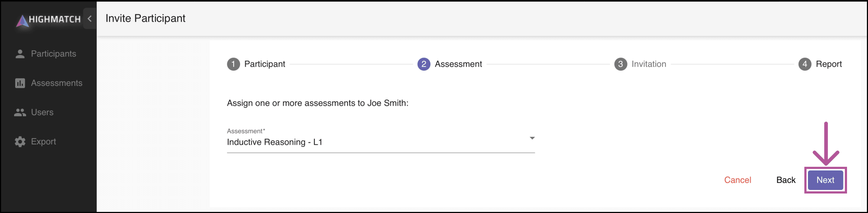
Task: Click the step 2 circle icon
Action: tap(424, 64)
